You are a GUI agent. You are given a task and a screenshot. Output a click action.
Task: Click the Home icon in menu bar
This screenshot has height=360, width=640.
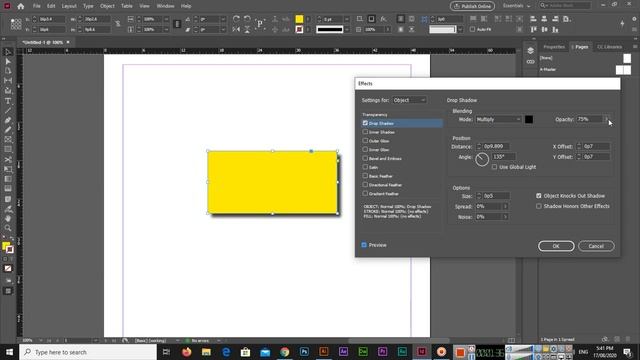(x=20, y=6)
